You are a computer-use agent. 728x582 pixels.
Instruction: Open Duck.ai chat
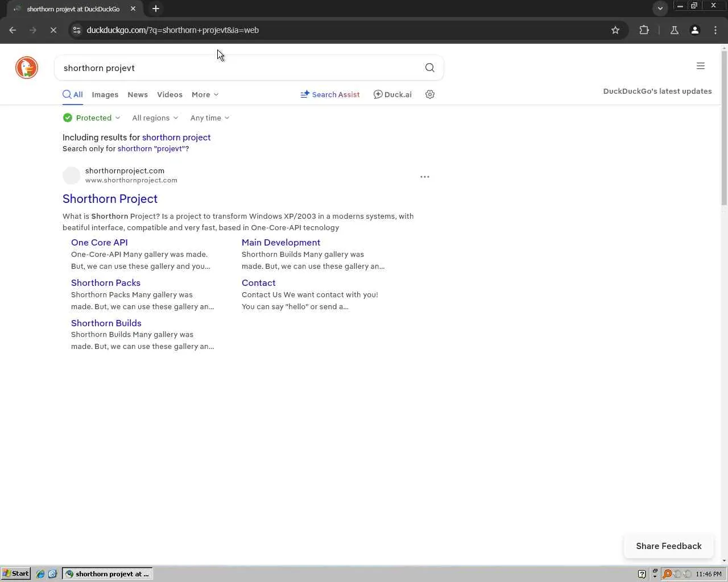(x=392, y=94)
